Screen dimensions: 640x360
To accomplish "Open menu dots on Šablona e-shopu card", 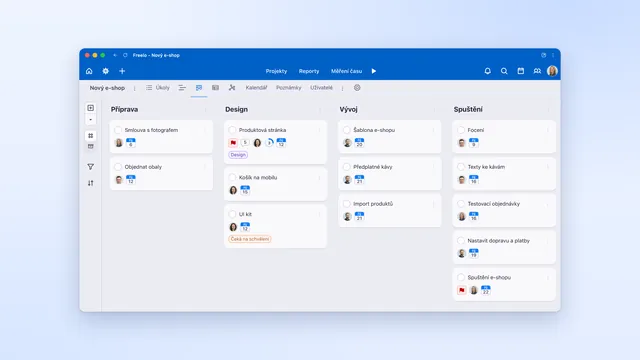I will point(433,130).
